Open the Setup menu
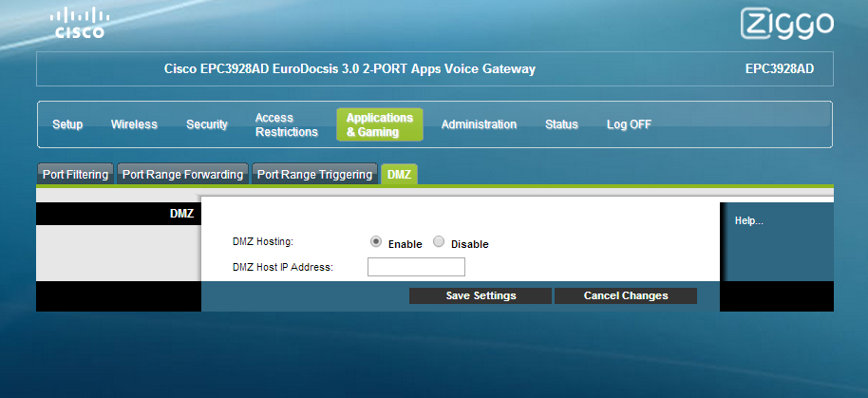 (67, 124)
